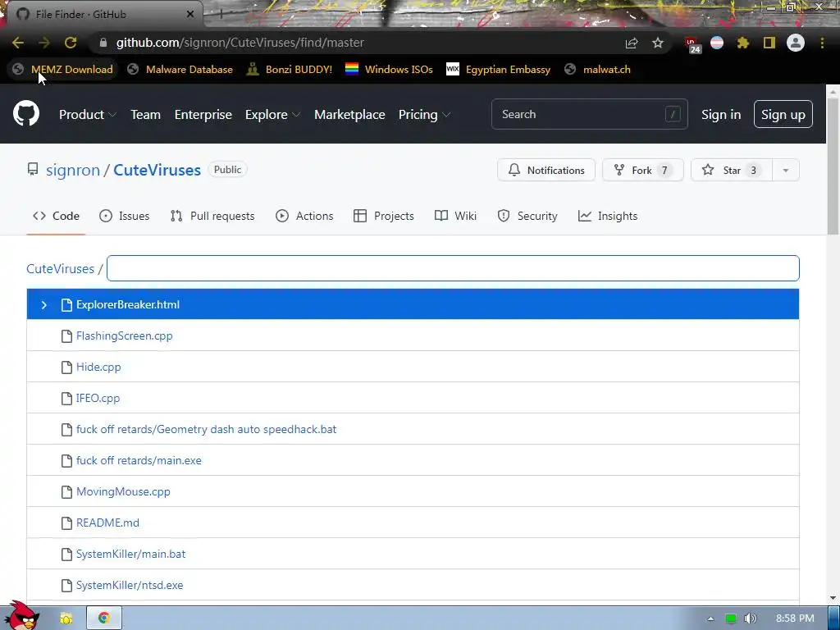Click the Fork button
Image resolution: width=840 pixels, height=630 pixels.
coord(643,171)
